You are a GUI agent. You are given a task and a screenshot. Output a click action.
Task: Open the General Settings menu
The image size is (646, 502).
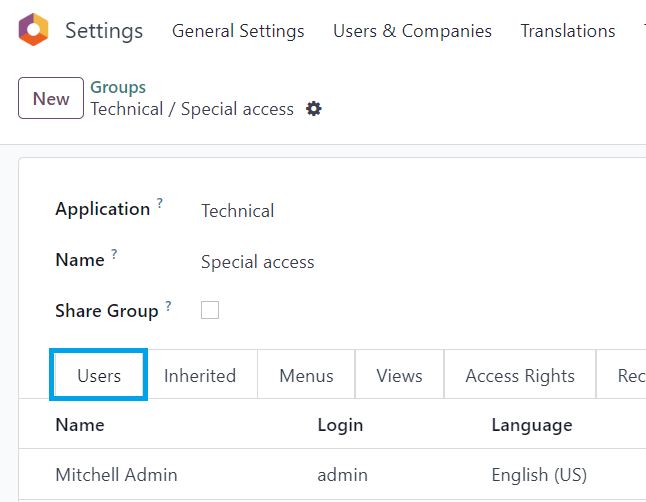(x=238, y=31)
